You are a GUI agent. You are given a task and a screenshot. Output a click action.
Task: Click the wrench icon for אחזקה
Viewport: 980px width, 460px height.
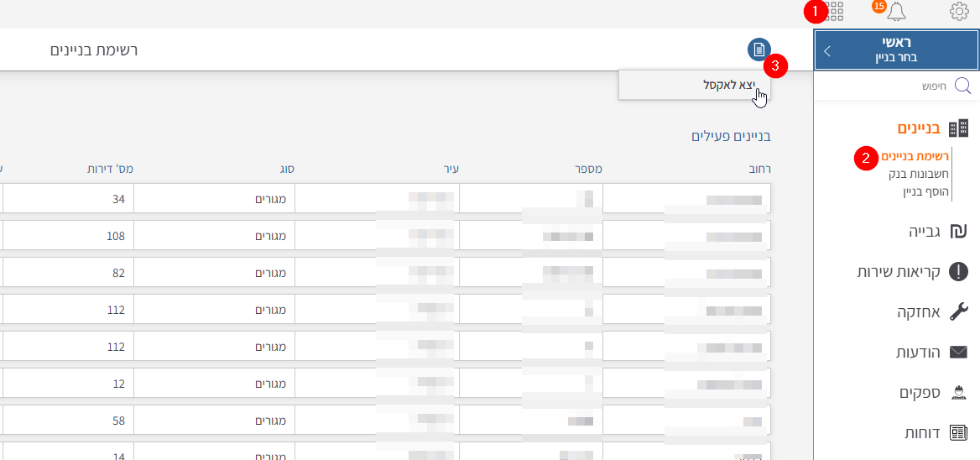958,312
